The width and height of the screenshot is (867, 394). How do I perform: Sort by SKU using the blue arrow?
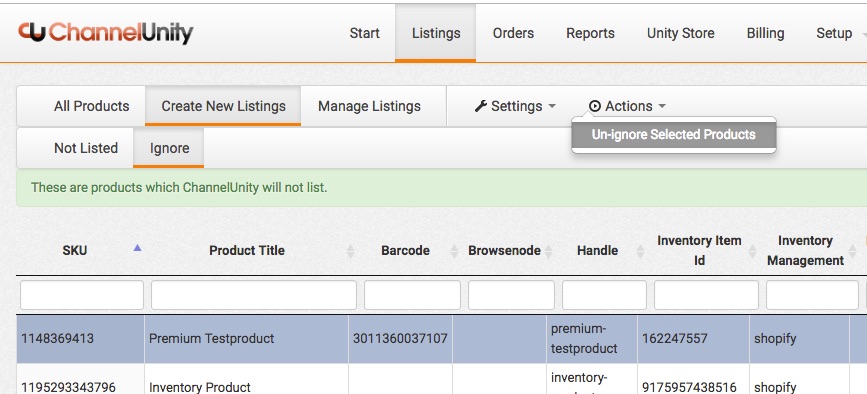[x=137, y=248]
